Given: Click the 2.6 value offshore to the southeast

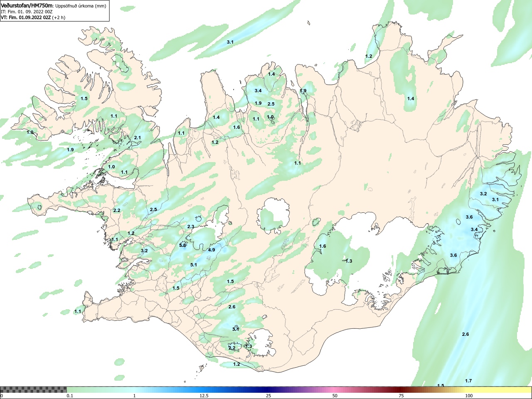Looking at the screenshot, I should [x=465, y=334].
